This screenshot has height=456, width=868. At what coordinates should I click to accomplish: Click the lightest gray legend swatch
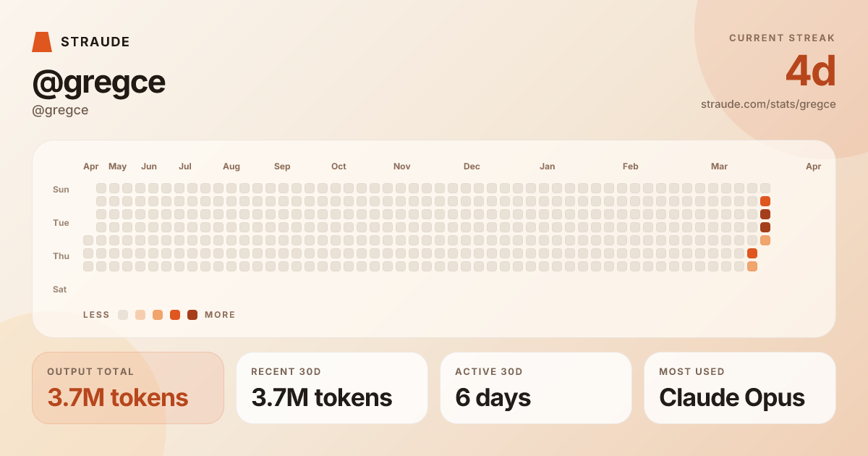pyautogui.click(x=123, y=315)
